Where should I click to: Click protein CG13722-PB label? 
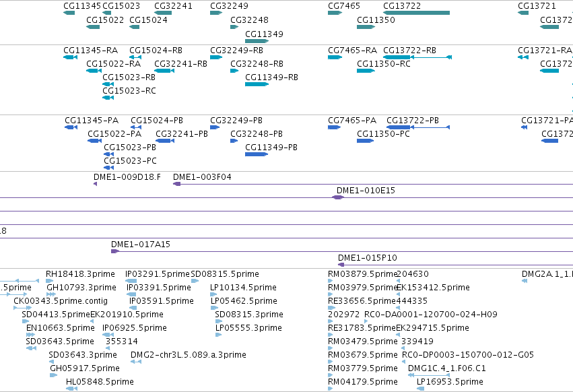click(413, 121)
